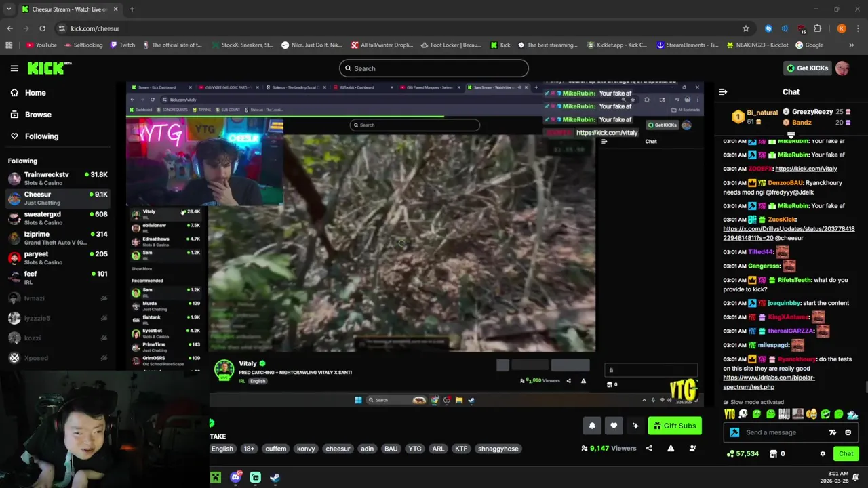Open the idrlabs bipolar test link
This screenshot has width=868, height=488.
tap(768, 382)
